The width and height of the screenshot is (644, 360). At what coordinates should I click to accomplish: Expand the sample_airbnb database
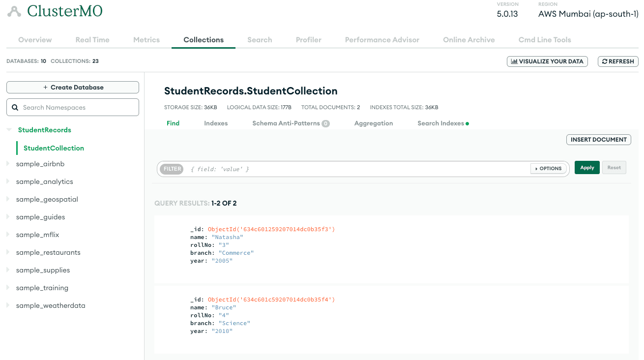(x=8, y=164)
